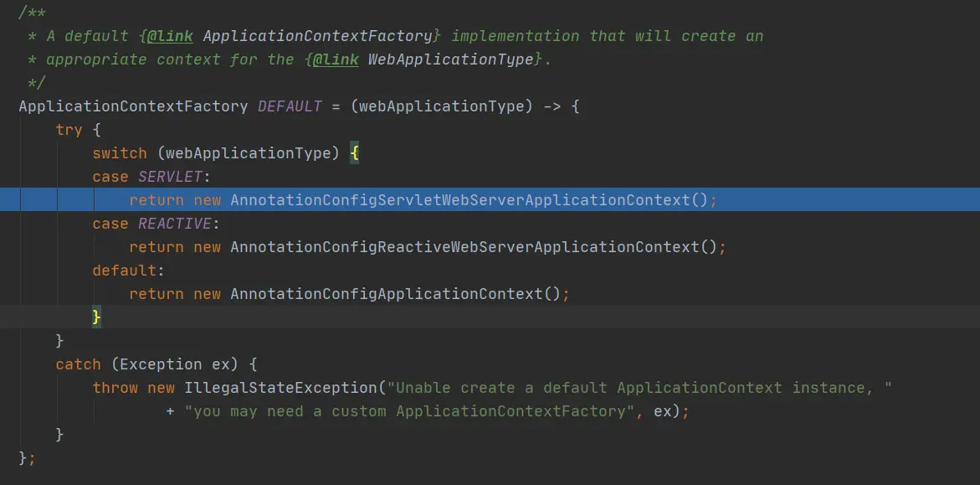The image size is (980, 485).
Task: Click the "Unable create a default ApplicationContext instance" string
Action: pos(639,388)
